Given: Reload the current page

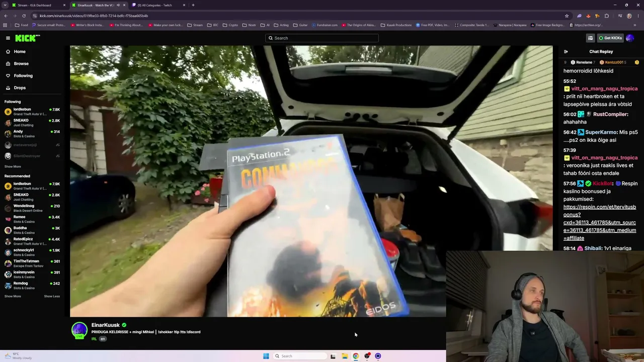Looking at the screenshot, I should coord(24,16).
